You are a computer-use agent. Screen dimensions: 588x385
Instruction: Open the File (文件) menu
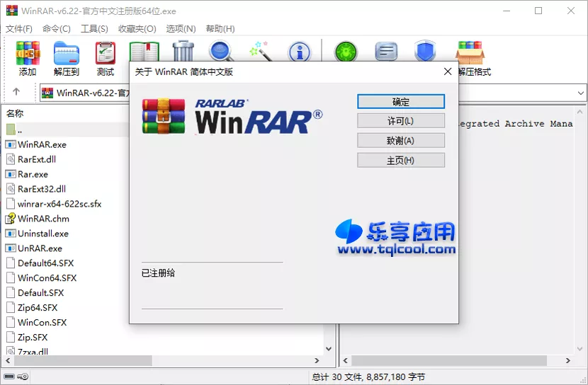point(18,29)
